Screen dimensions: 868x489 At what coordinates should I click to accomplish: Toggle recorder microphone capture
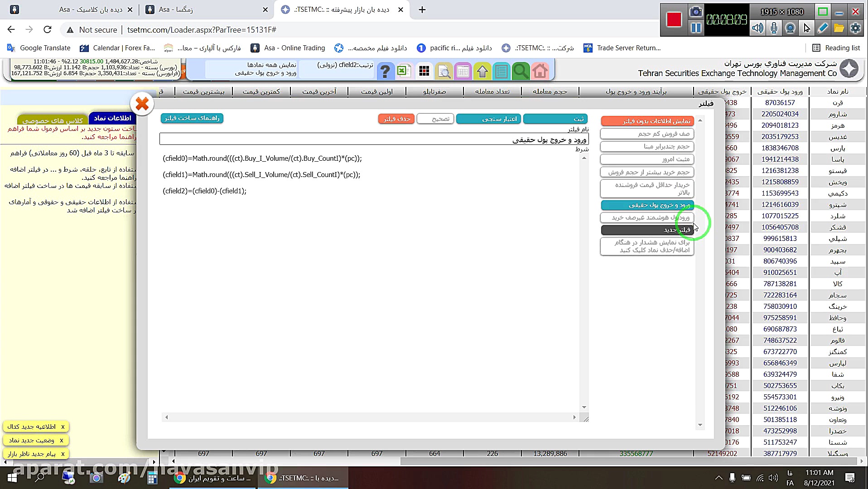tap(774, 28)
